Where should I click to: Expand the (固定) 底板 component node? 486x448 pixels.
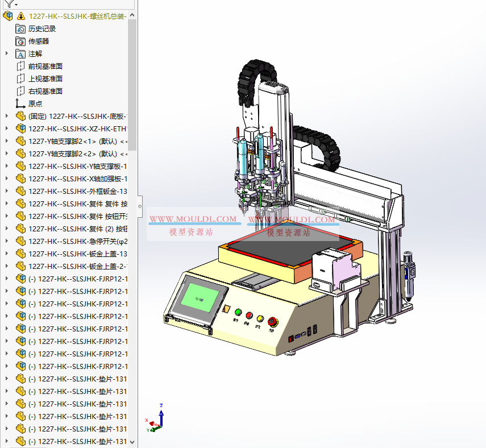pyautogui.click(x=7, y=115)
